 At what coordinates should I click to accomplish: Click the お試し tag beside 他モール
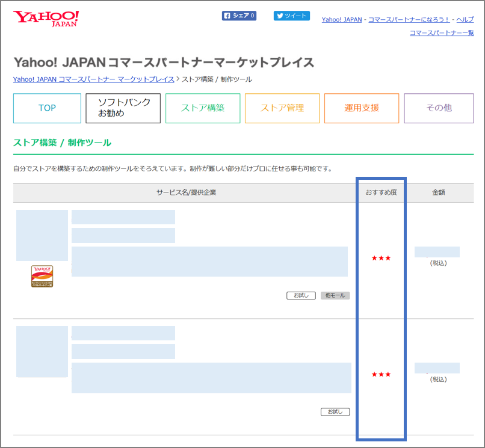tap(301, 296)
